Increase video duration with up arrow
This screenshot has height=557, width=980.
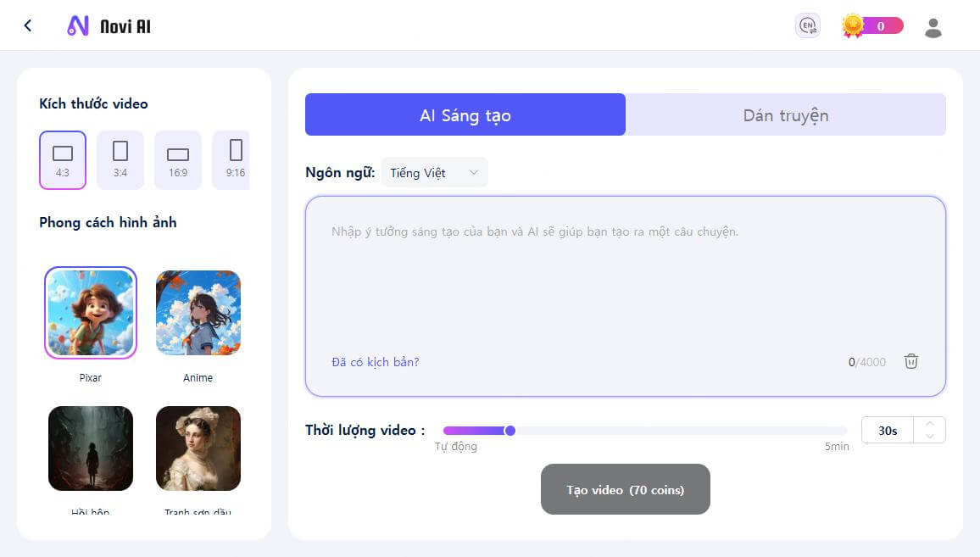[930, 424]
